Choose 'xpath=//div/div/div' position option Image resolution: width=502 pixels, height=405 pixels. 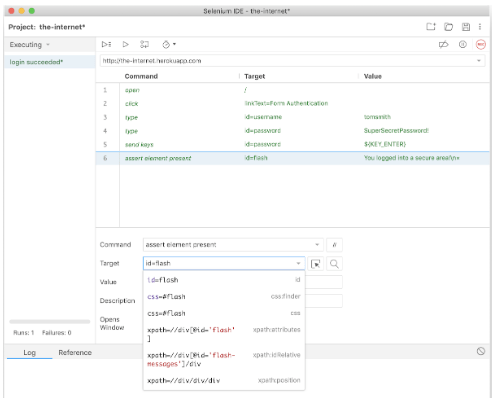click(x=224, y=380)
